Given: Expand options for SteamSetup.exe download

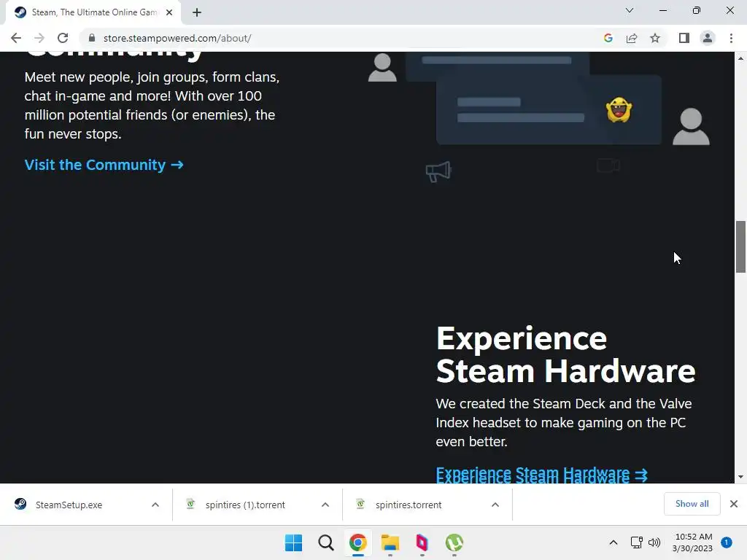Looking at the screenshot, I should click(155, 505).
